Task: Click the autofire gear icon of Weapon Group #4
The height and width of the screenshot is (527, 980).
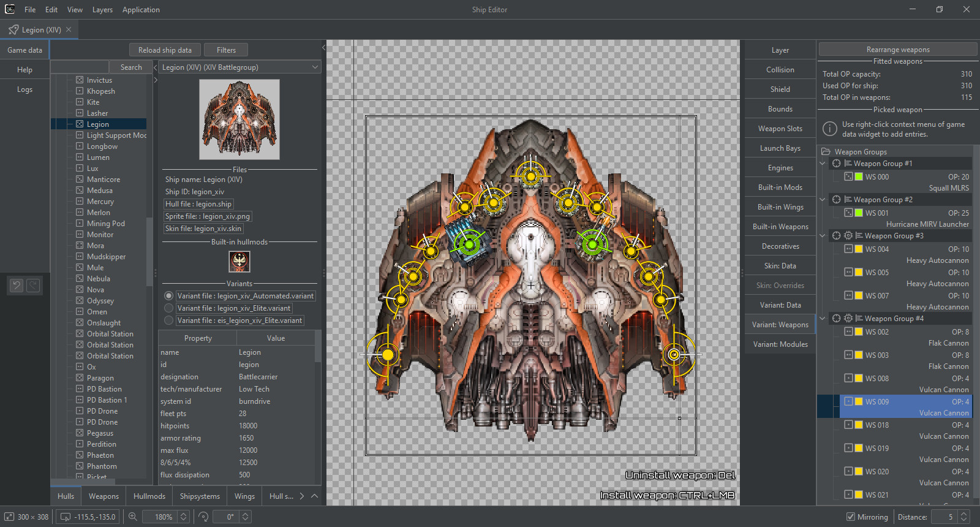Action: pyautogui.click(x=848, y=318)
